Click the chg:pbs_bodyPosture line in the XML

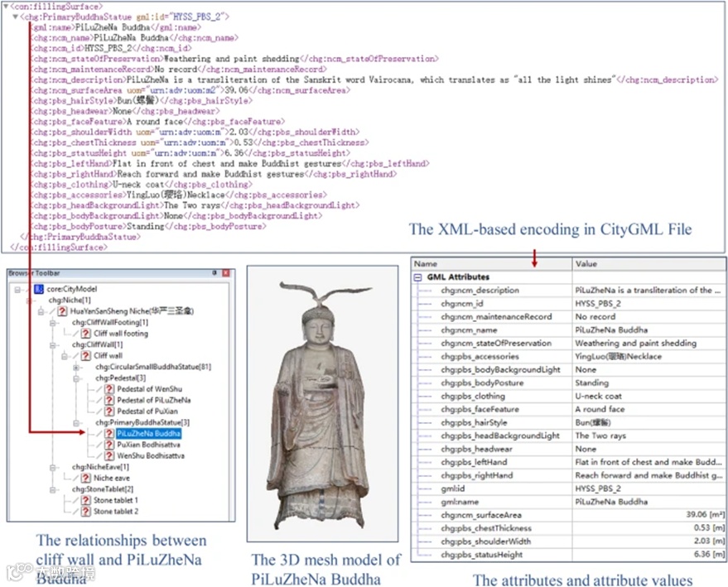pyautogui.click(x=148, y=227)
